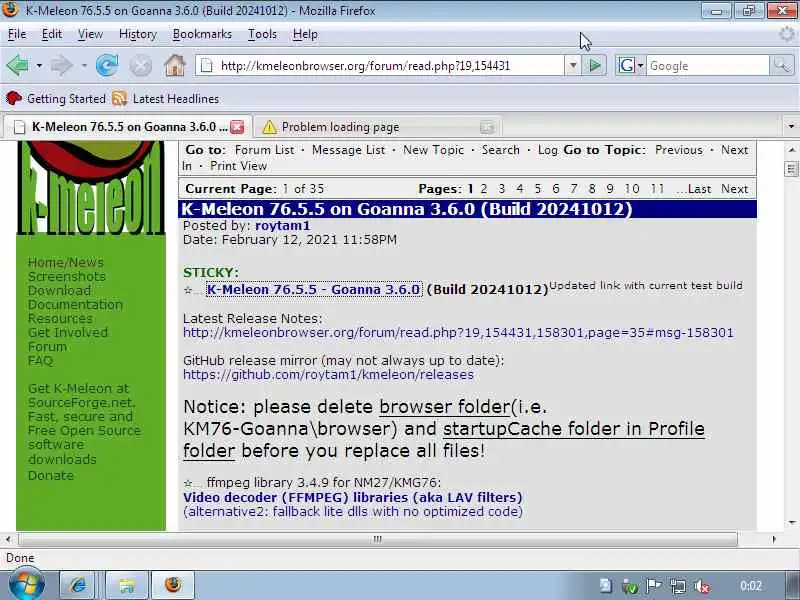The height and width of the screenshot is (600, 800).
Task: Click the K-Meleon logo image
Action: [x=91, y=188]
